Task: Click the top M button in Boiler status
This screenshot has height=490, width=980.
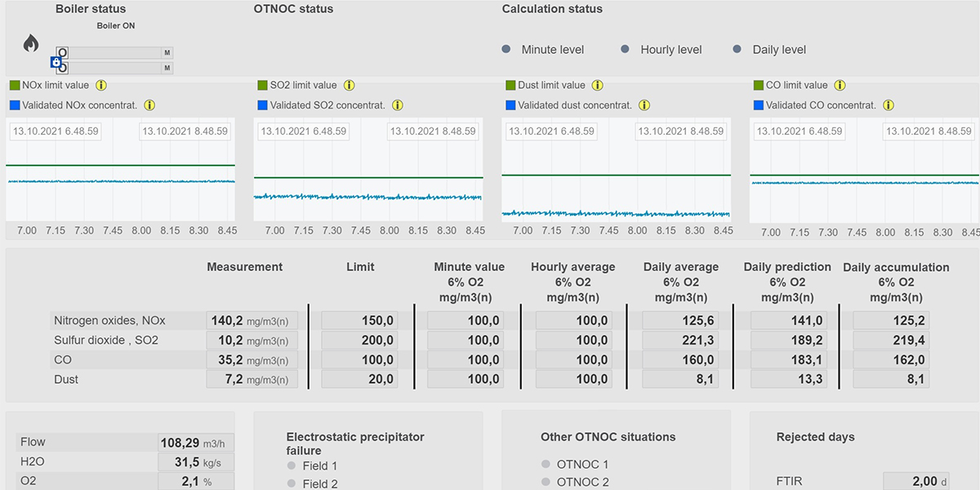Action: pyautogui.click(x=167, y=52)
